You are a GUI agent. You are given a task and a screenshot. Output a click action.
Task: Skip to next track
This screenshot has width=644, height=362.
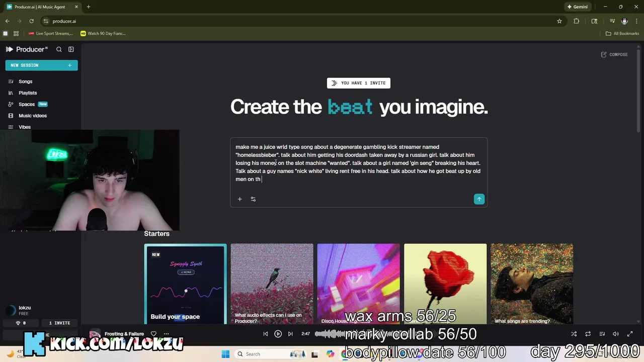tap(290, 334)
